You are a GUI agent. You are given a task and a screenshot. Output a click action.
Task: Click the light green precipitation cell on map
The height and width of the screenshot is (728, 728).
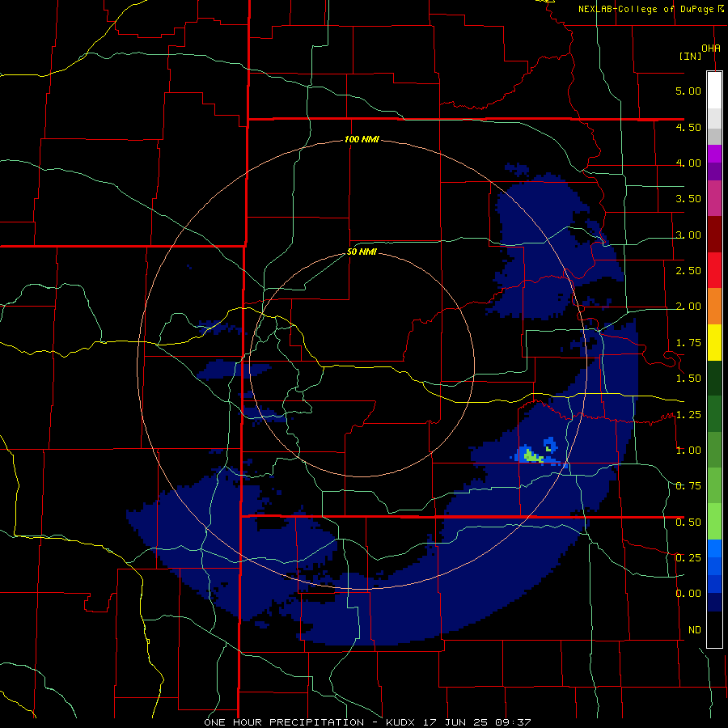click(x=533, y=456)
